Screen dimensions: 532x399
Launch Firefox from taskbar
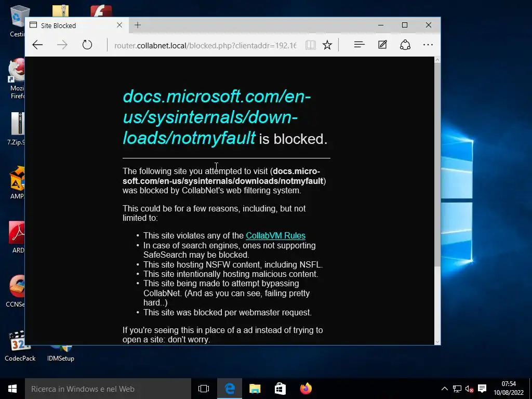[305, 389]
